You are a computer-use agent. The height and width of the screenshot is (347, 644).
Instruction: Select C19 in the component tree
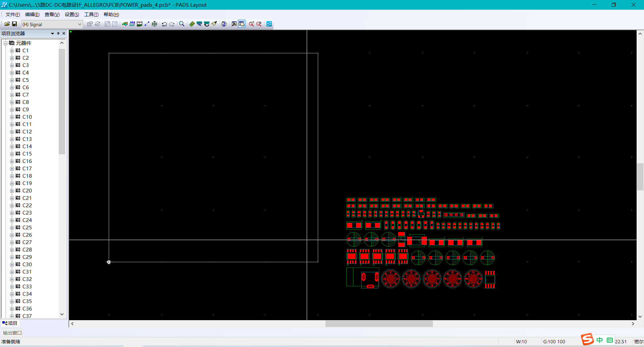27,183
